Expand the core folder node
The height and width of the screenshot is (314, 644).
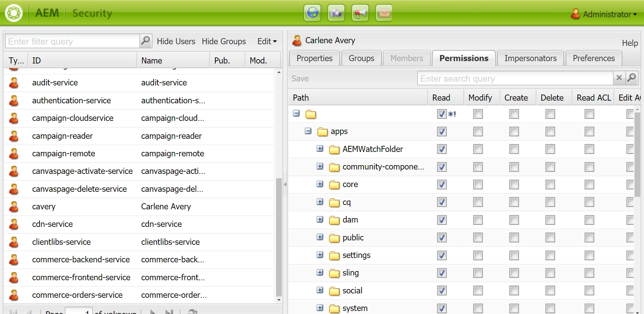(x=320, y=184)
